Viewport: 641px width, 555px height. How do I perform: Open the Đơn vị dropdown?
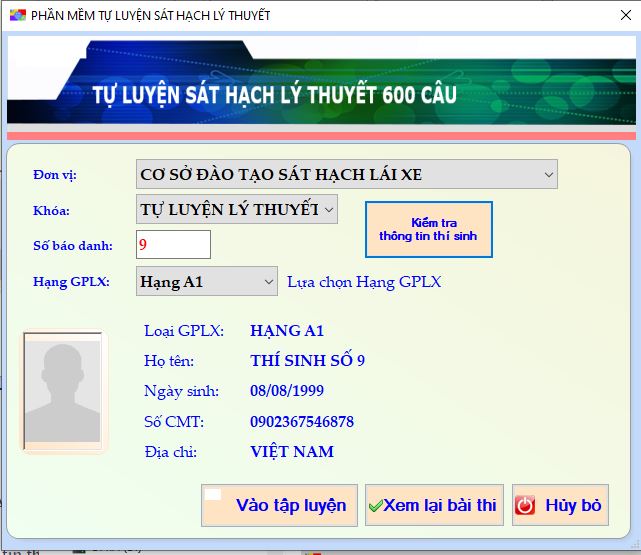347,174
